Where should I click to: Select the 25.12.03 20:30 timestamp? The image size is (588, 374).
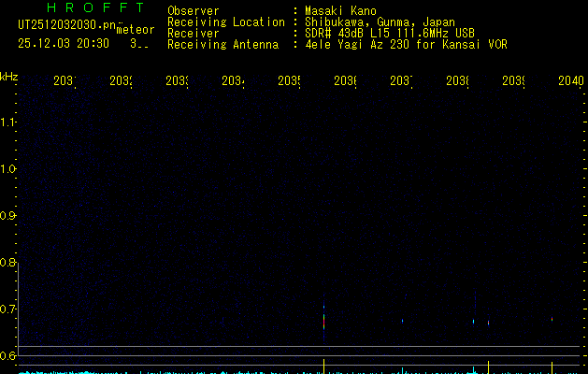coord(64,43)
